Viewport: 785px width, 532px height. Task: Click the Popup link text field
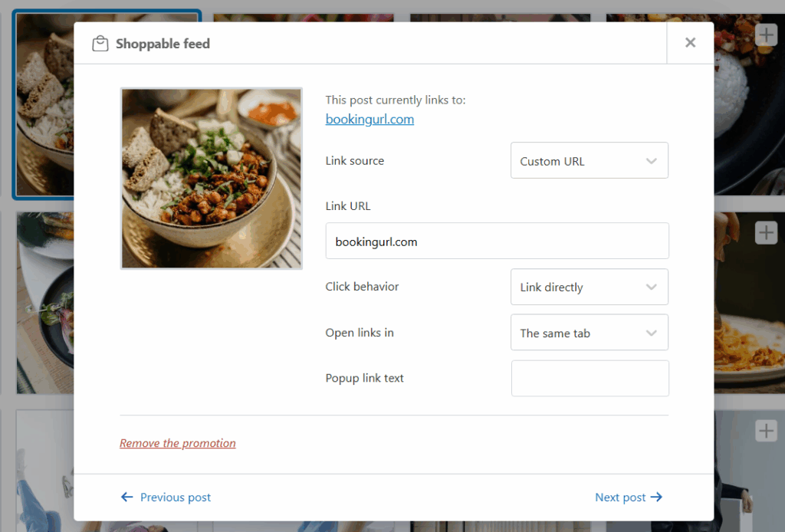590,379
